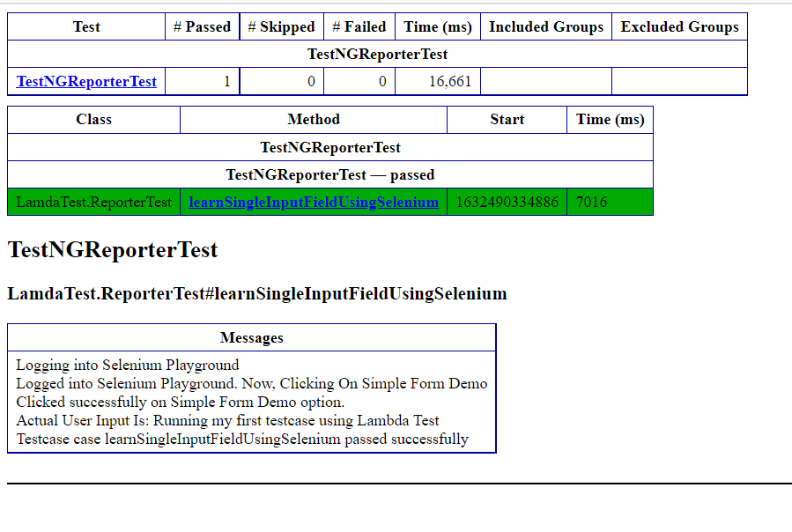The height and width of the screenshot is (532, 792).
Task: Click the 'Messages' table header
Action: (252, 337)
